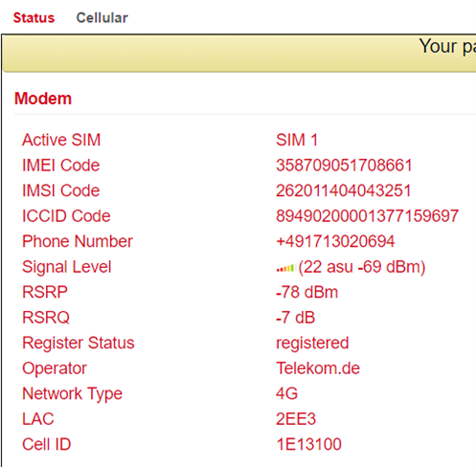Click the phone number +491713020694
This screenshot has height=467, width=476.
335,241
